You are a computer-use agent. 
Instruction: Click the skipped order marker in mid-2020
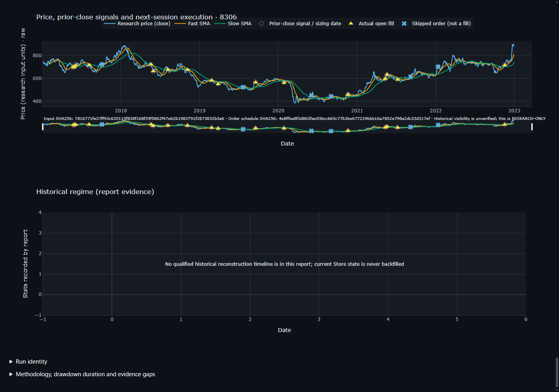tap(311, 95)
